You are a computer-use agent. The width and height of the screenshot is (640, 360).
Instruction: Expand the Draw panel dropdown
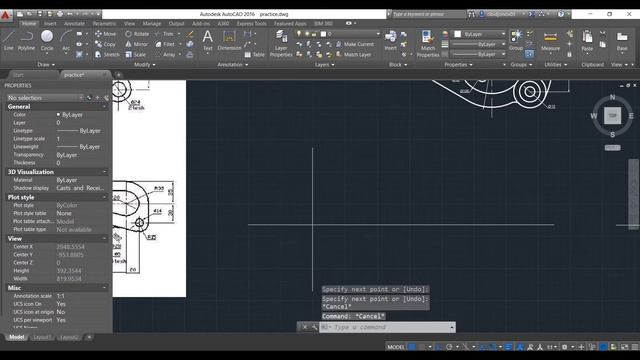pos(46,64)
